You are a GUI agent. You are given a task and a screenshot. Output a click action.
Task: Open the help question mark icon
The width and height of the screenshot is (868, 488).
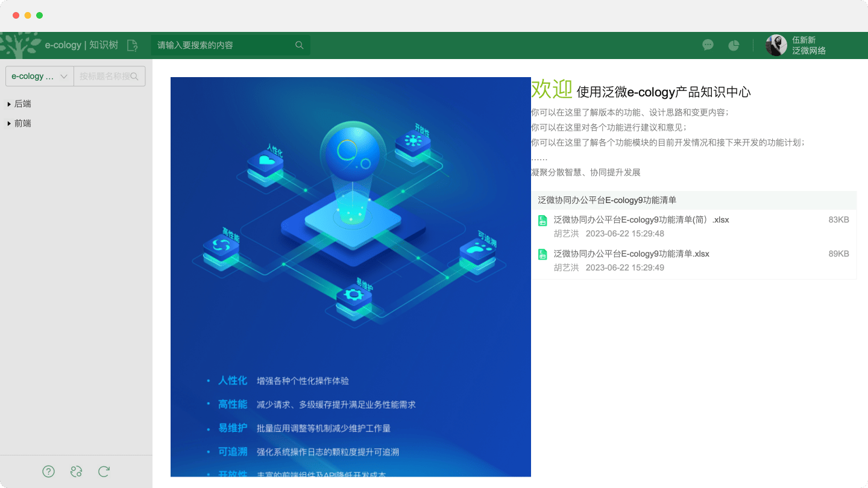48,472
